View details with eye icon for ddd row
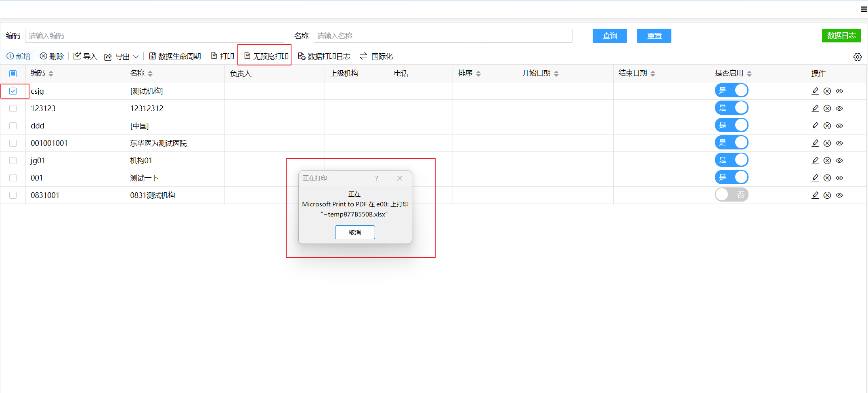This screenshot has width=868, height=393. click(839, 126)
